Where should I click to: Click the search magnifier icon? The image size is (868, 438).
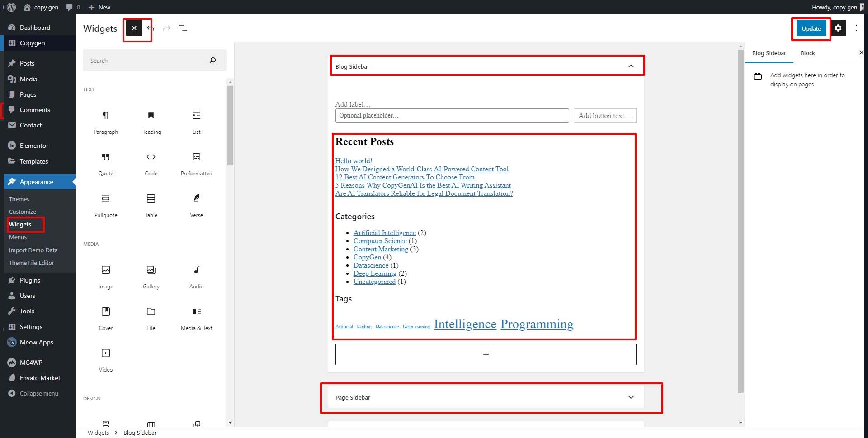click(212, 61)
